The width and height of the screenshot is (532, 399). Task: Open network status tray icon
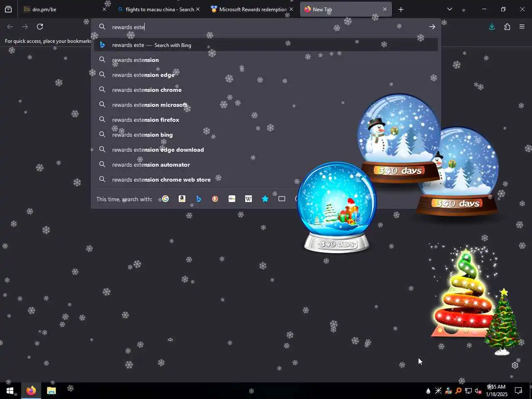click(468, 391)
